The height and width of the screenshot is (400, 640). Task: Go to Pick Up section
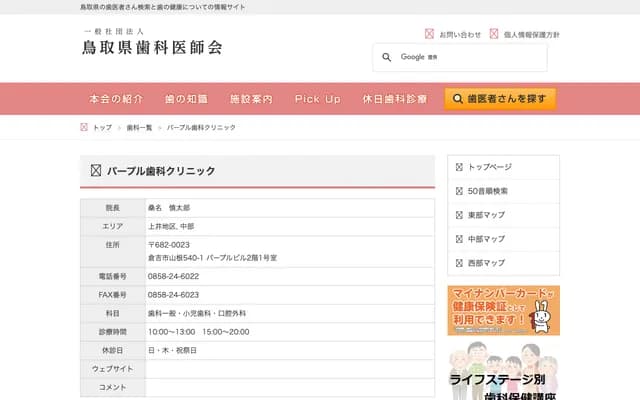[318, 99]
